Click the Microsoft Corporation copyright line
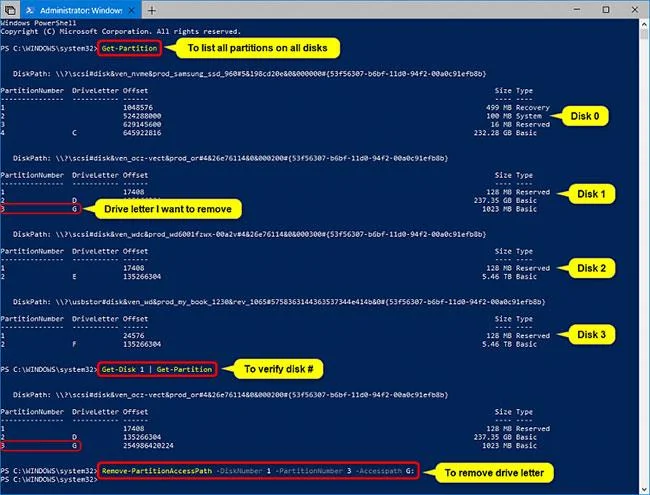650x495 pixels. click(x=120, y=32)
